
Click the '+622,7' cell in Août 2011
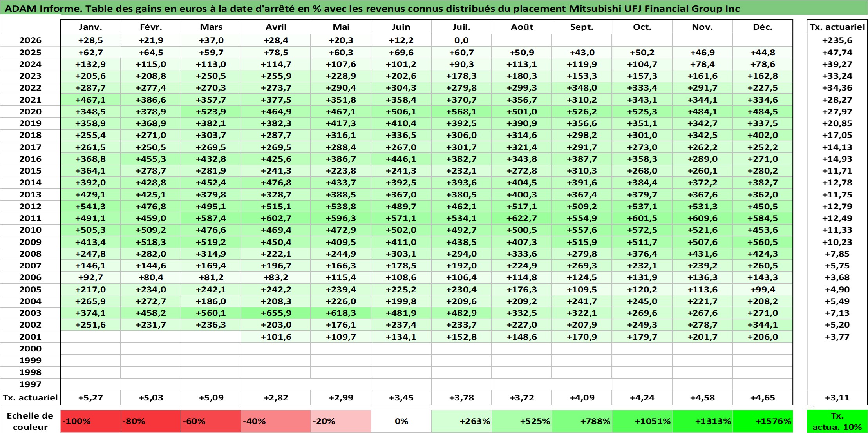[522, 218]
